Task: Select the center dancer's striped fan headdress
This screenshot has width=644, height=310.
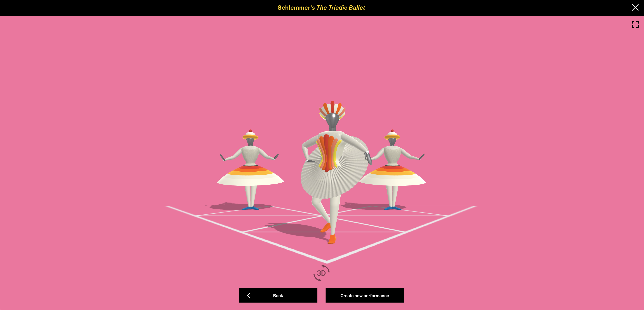Action: tap(332, 108)
